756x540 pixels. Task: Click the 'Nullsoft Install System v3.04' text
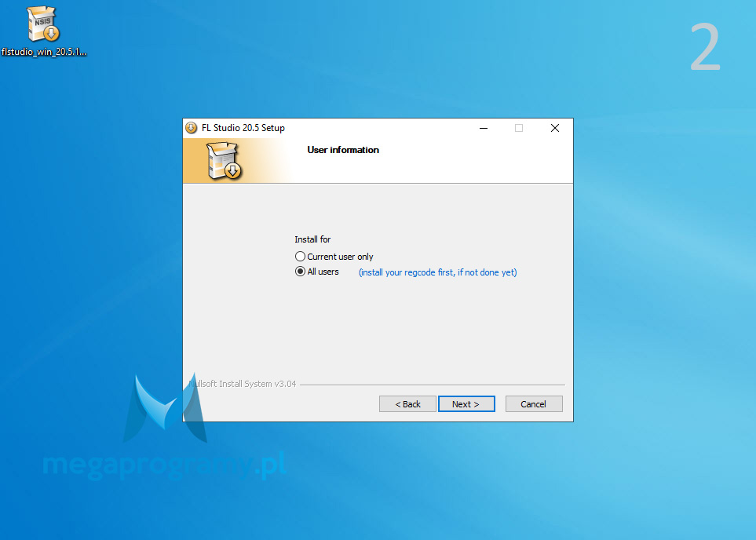point(243,384)
